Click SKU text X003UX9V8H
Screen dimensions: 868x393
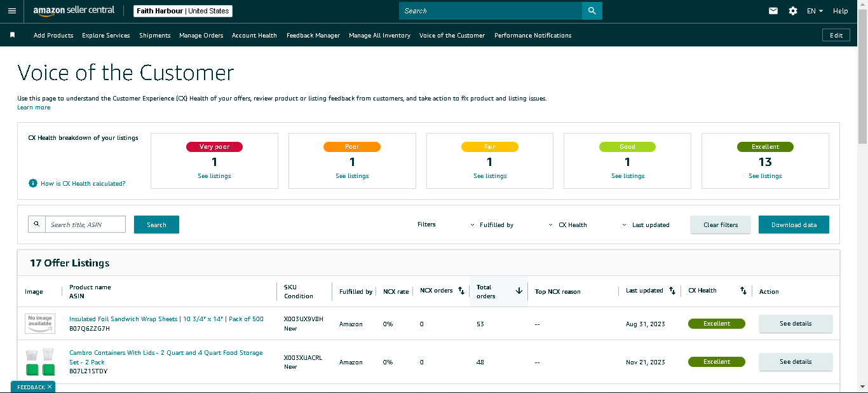coord(304,319)
